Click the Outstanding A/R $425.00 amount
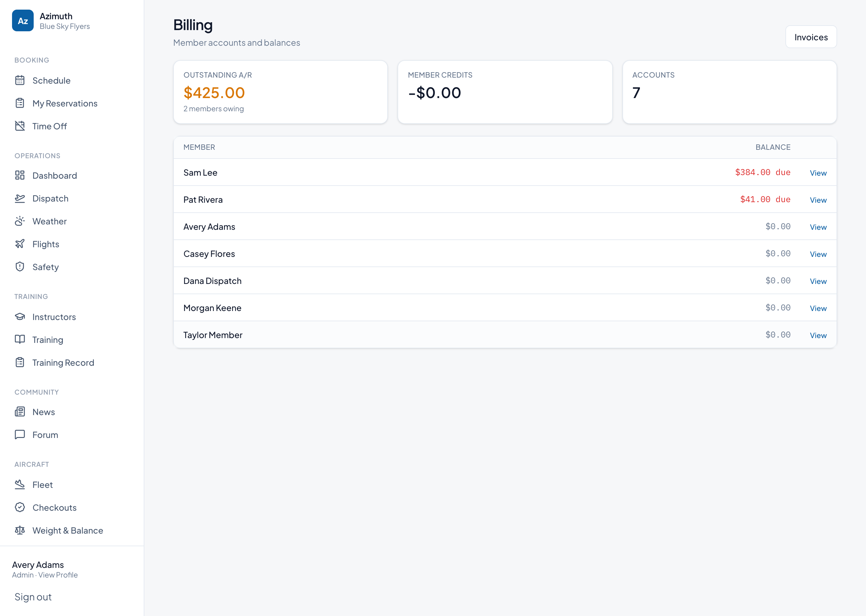 [214, 93]
